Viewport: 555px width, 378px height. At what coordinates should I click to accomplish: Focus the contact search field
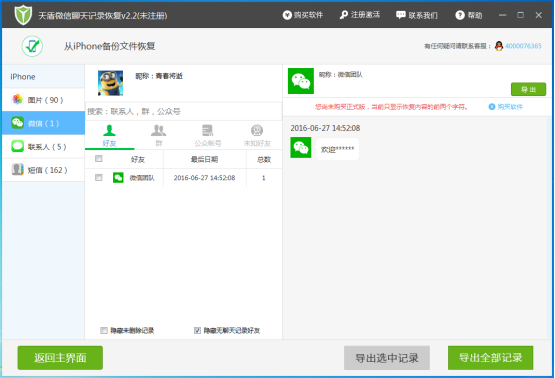[x=183, y=111]
